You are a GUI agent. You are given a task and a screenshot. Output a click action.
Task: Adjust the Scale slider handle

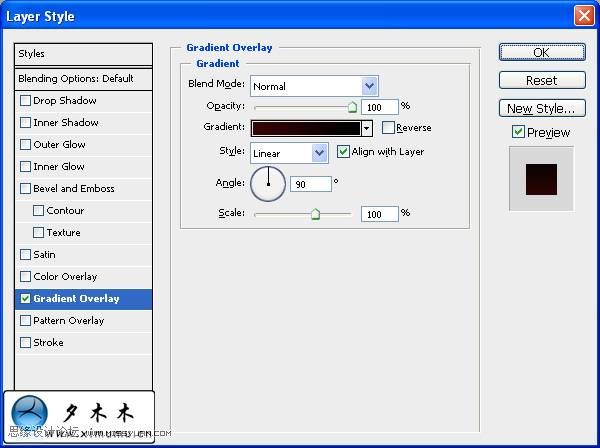pyautogui.click(x=315, y=214)
